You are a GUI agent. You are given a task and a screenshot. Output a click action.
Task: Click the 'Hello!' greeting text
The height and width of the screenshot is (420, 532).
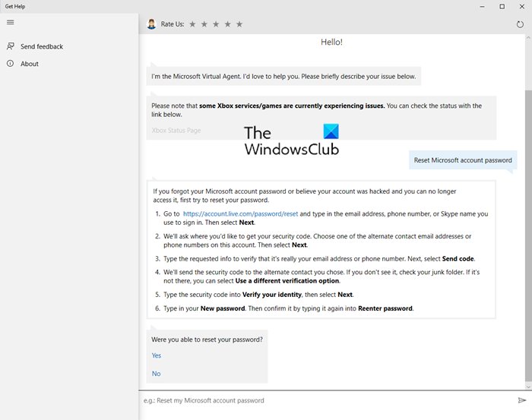tap(331, 42)
